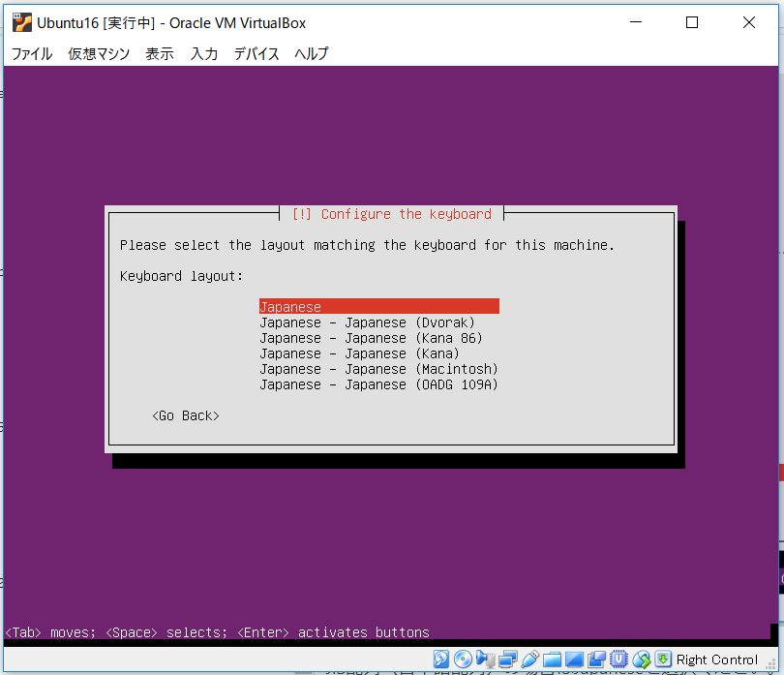Open the network adapter status icon

pyautogui.click(x=506, y=660)
